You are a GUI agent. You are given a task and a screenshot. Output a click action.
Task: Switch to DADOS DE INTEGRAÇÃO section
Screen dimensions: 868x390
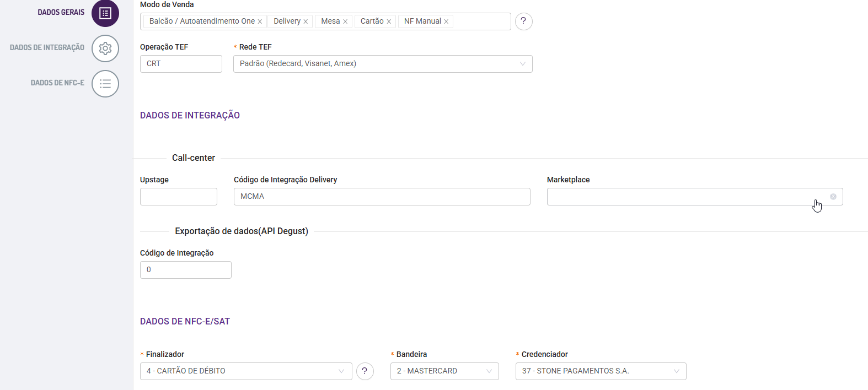click(47, 48)
